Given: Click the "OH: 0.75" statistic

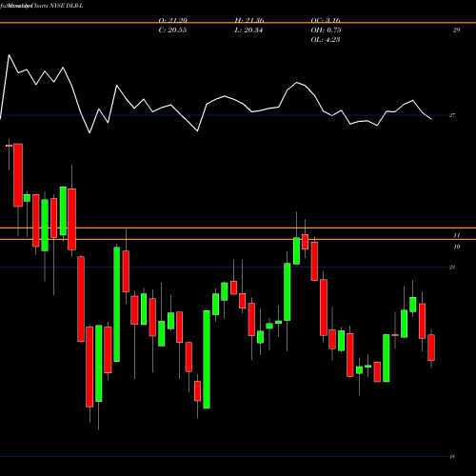Looking at the screenshot, I should pyautogui.click(x=327, y=30).
